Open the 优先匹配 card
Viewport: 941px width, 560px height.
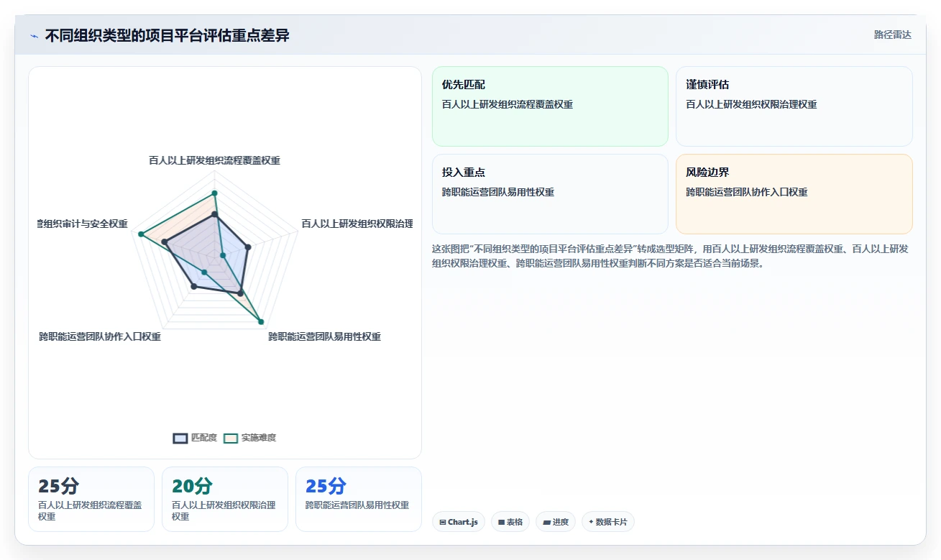point(550,106)
